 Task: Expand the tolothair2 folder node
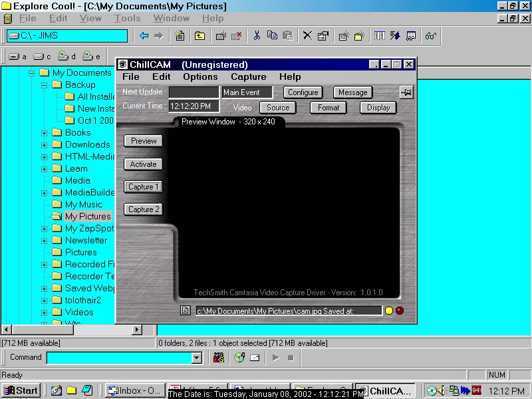pyautogui.click(x=44, y=301)
